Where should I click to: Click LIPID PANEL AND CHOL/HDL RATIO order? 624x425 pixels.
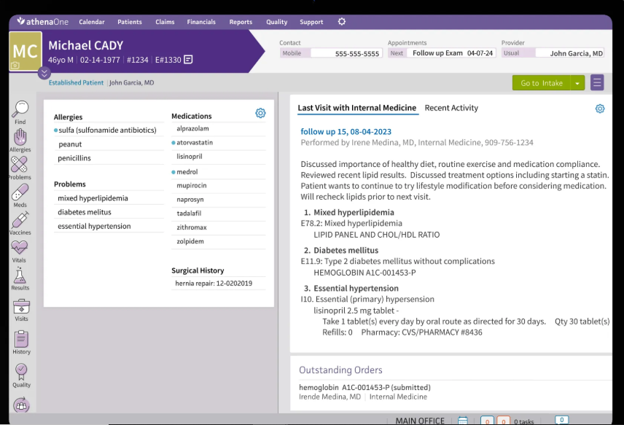(376, 235)
